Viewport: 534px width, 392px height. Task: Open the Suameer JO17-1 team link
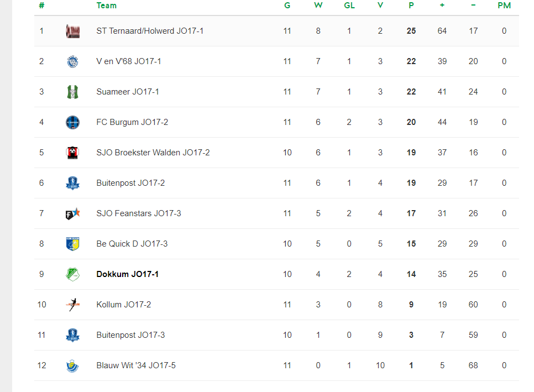click(128, 92)
